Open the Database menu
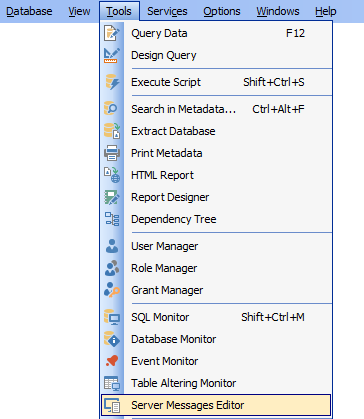 tap(29, 11)
